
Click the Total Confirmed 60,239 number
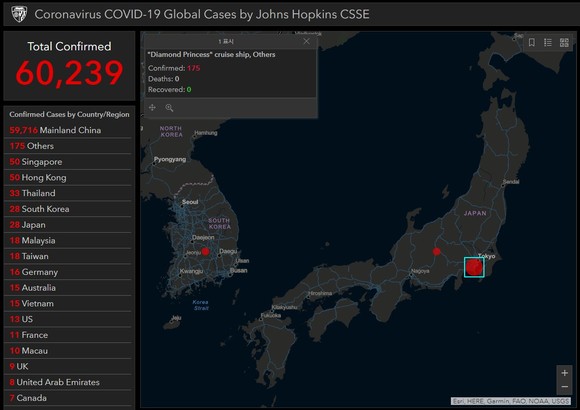(x=69, y=73)
